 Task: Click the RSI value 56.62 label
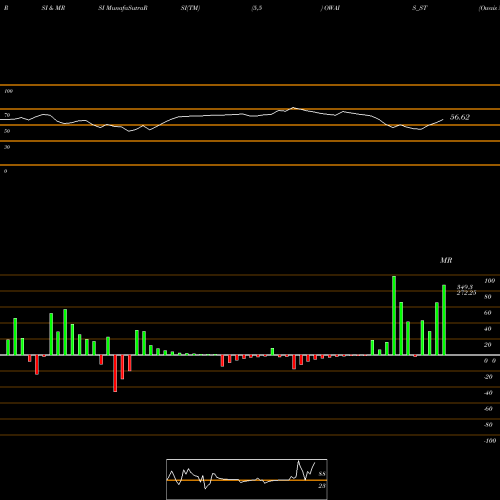pyautogui.click(x=460, y=117)
